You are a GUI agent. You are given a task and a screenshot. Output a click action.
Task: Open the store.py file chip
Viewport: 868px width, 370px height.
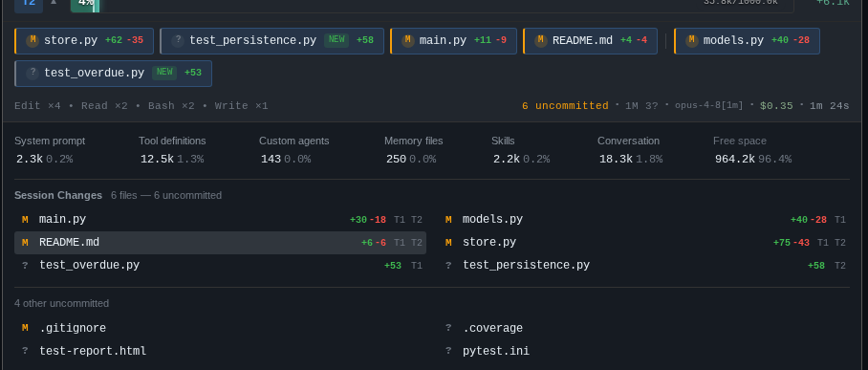[84, 41]
